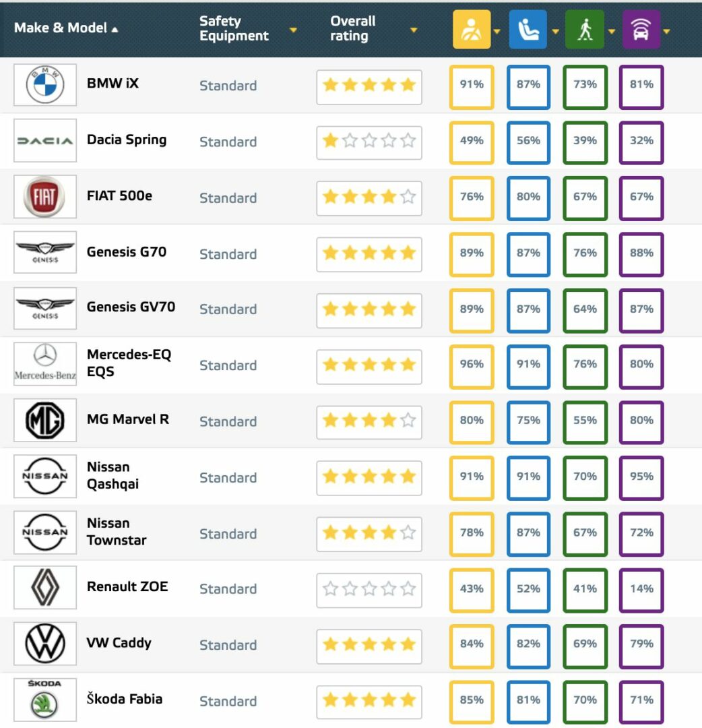Click the MG logo image

pos(45,420)
